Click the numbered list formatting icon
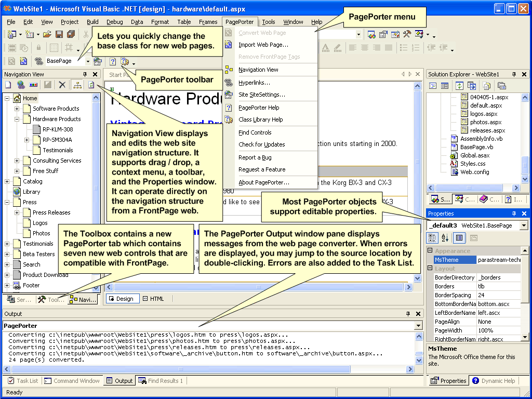Viewport: 532px width, 399px height. click(x=416, y=47)
